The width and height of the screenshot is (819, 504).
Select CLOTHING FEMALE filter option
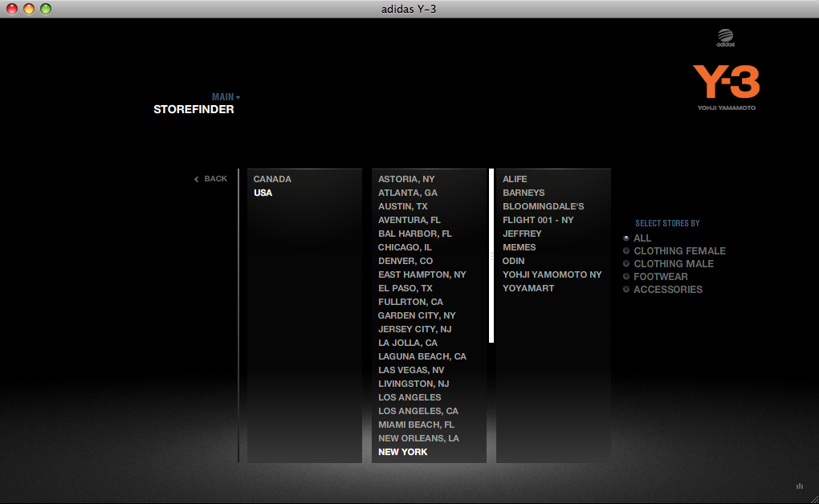pos(679,250)
